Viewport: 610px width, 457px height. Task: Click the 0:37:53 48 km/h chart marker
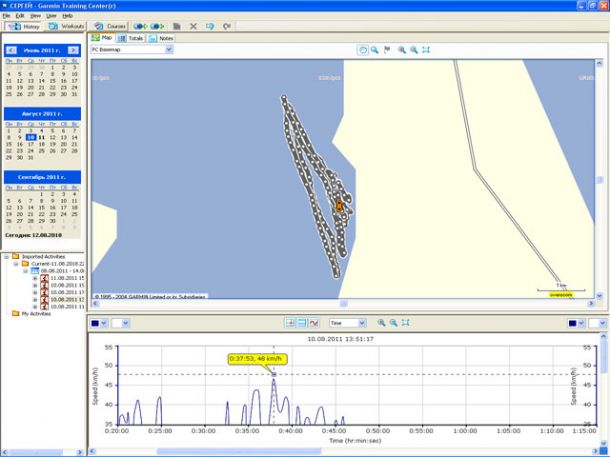click(257, 358)
